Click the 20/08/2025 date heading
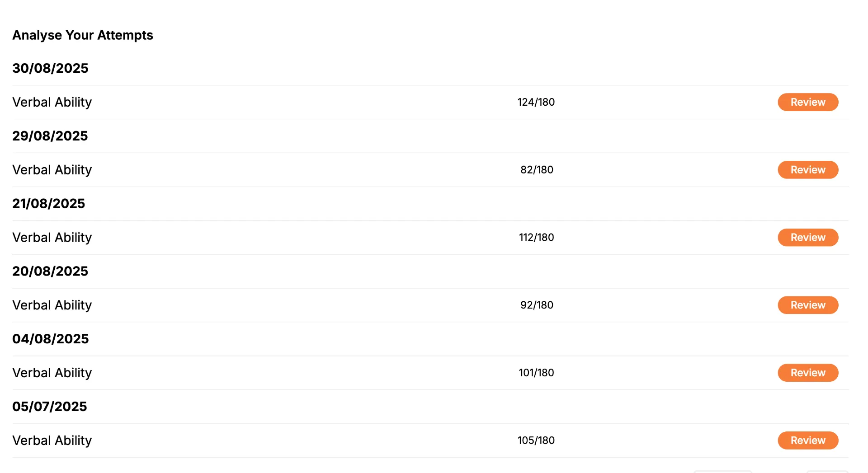This screenshot has width=868, height=473. pyautogui.click(x=50, y=271)
